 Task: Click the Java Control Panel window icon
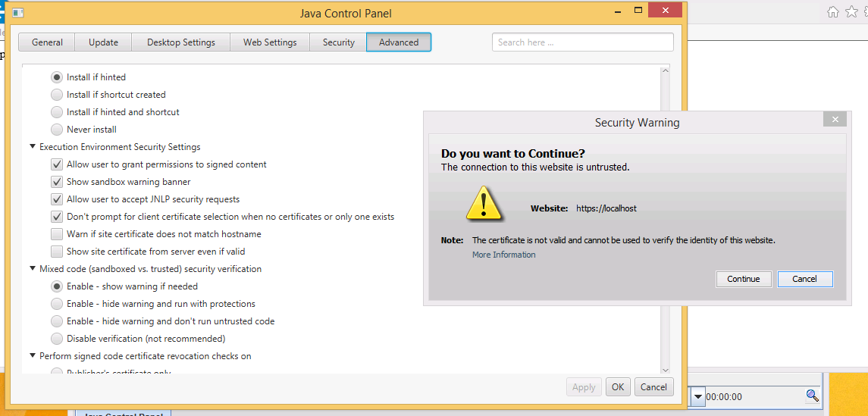pos(17,13)
